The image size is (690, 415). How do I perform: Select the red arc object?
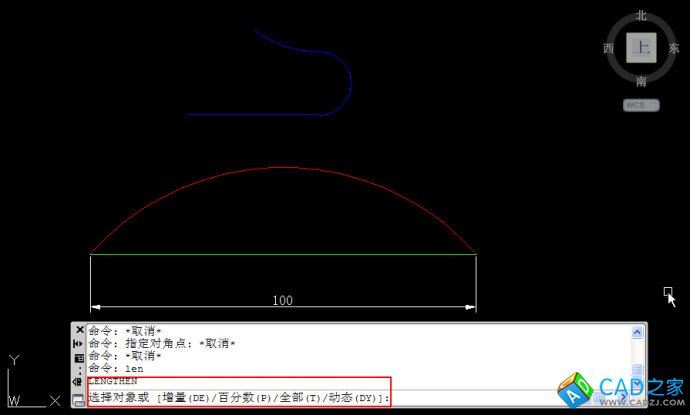pos(282,167)
